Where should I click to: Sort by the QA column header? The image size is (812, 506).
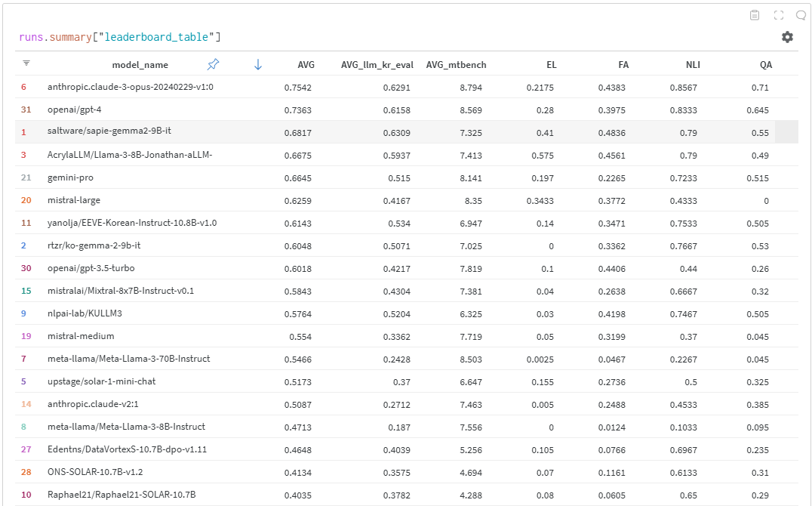click(x=766, y=64)
